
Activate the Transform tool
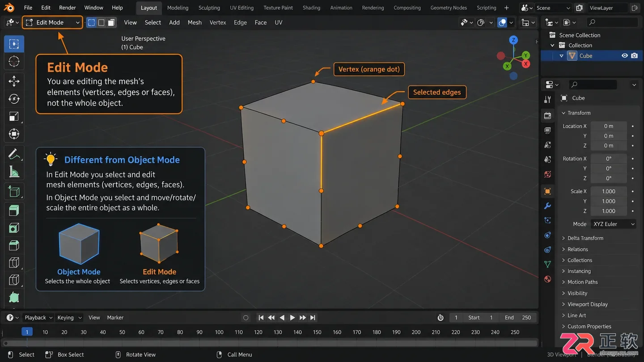(14, 134)
